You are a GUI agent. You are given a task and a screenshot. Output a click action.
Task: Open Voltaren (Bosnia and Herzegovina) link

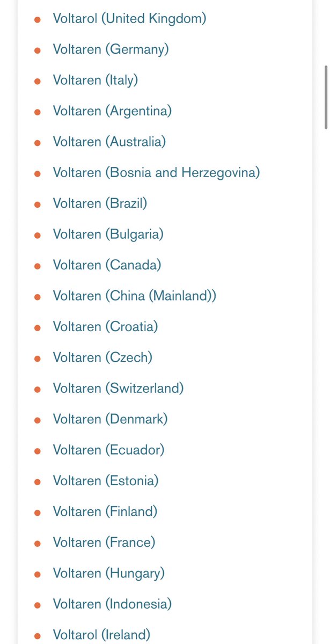click(156, 173)
